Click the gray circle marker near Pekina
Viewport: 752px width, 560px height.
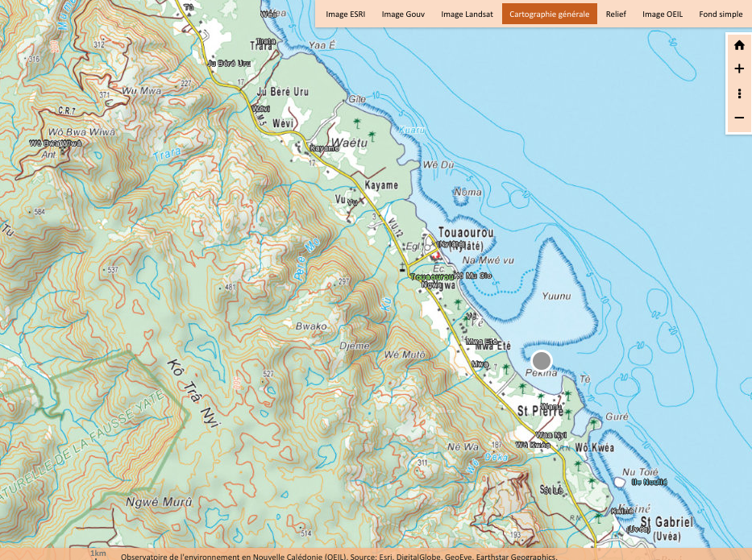click(542, 361)
